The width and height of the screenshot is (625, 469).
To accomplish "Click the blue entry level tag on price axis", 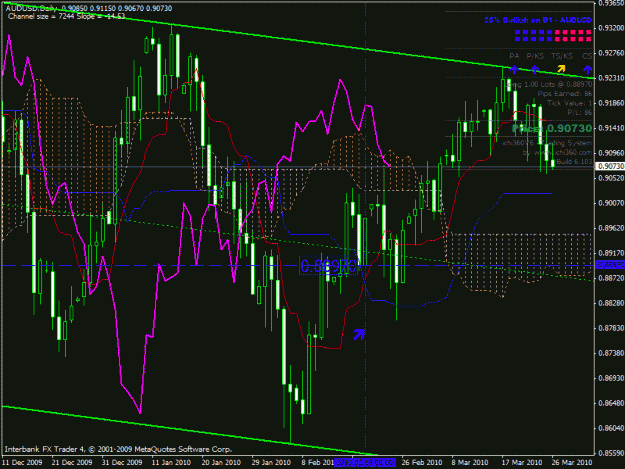I will (x=610, y=265).
